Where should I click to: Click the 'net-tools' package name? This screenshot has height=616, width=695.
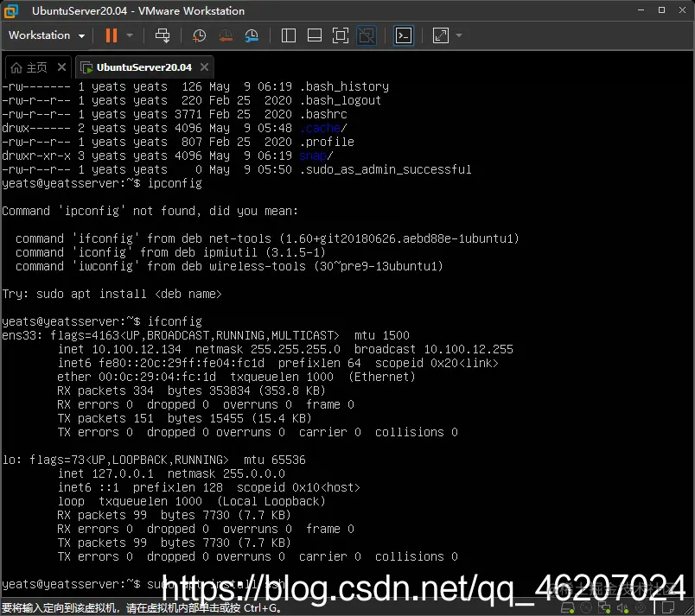click(239, 238)
